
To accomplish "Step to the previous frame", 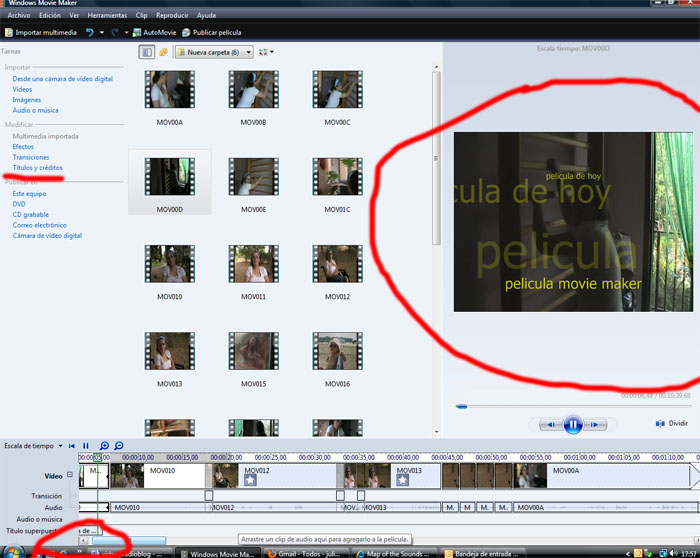I will coord(551,425).
